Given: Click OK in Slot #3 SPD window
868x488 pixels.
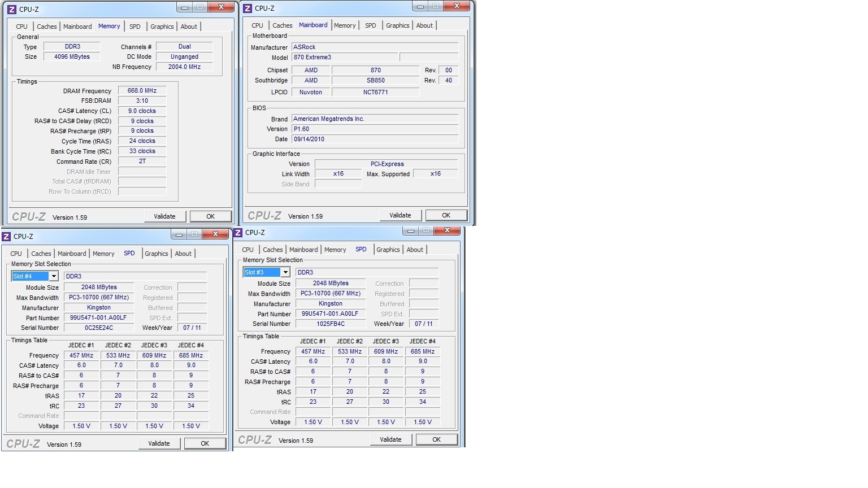Looking at the screenshot, I should pos(436,439).
